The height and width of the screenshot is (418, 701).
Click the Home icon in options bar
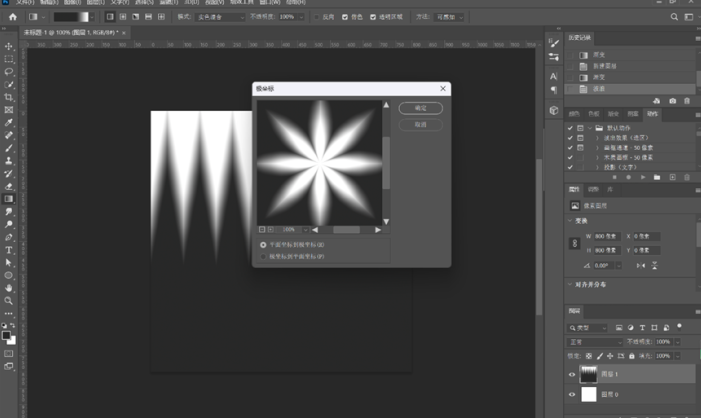12,17
